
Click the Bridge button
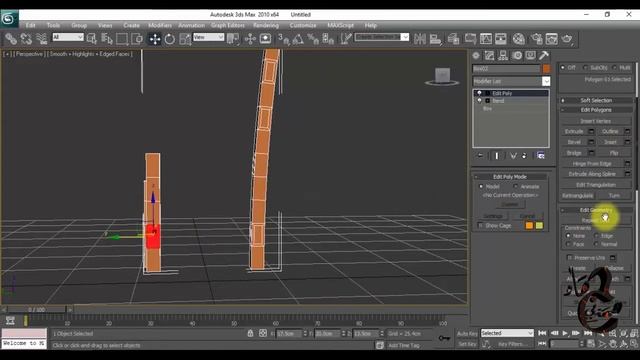click(x=574, y=153)
